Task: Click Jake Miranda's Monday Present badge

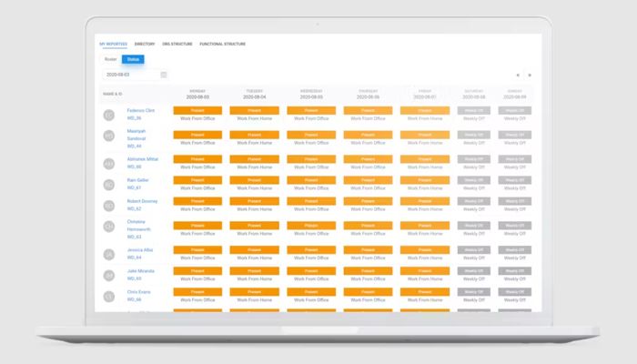Action: point(197,271)
